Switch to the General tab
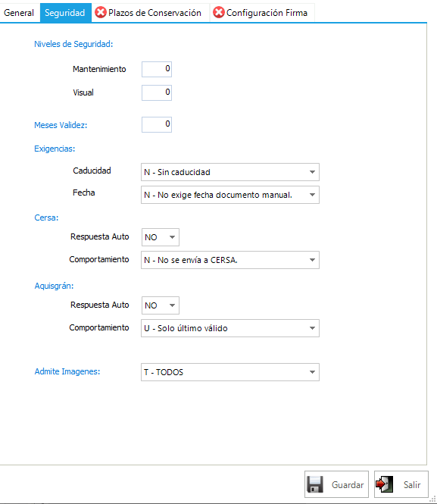Image resolution: width=437 pixels, height=504 pixels. pyautogui.click(x=19, y=13)
